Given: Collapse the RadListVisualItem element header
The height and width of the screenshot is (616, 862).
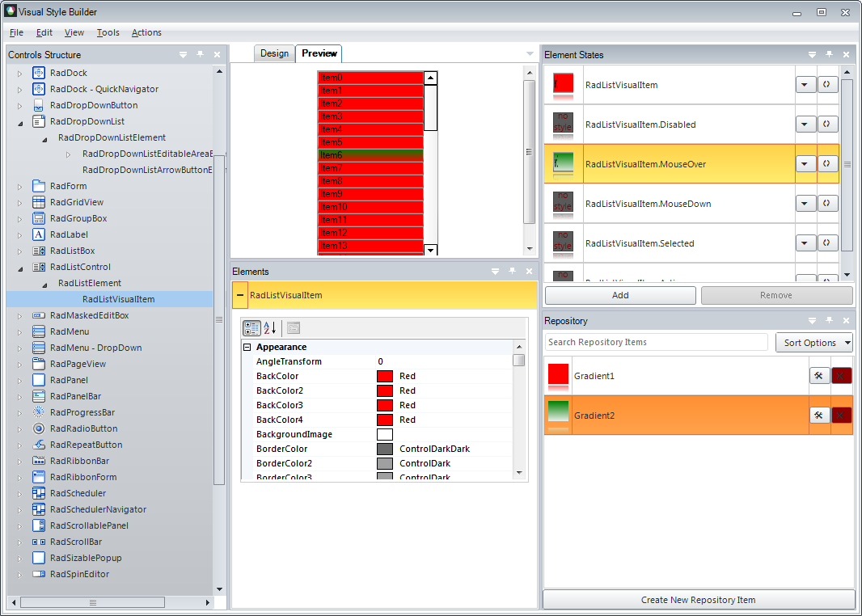Looking at the screenshot, I should click(x=239, y=295).
